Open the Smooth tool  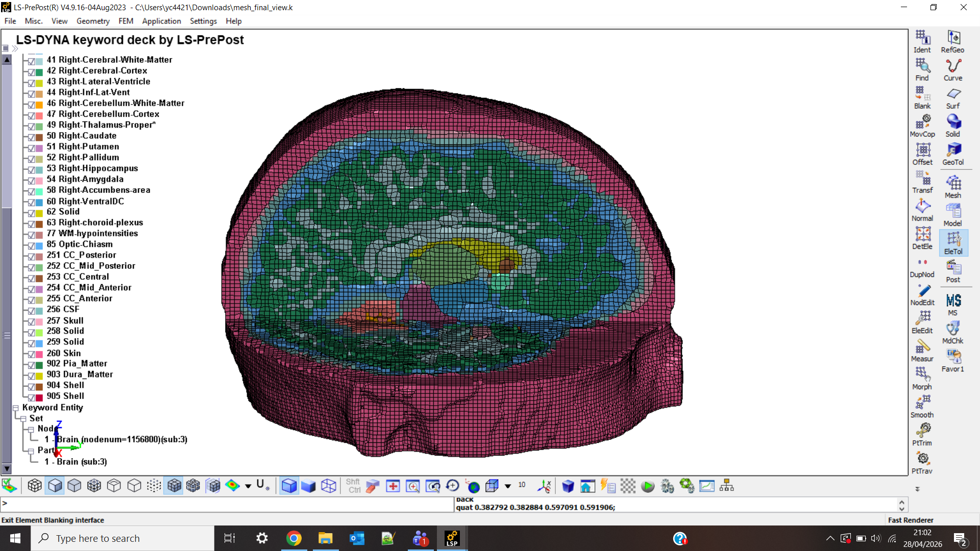click(922, 406)
